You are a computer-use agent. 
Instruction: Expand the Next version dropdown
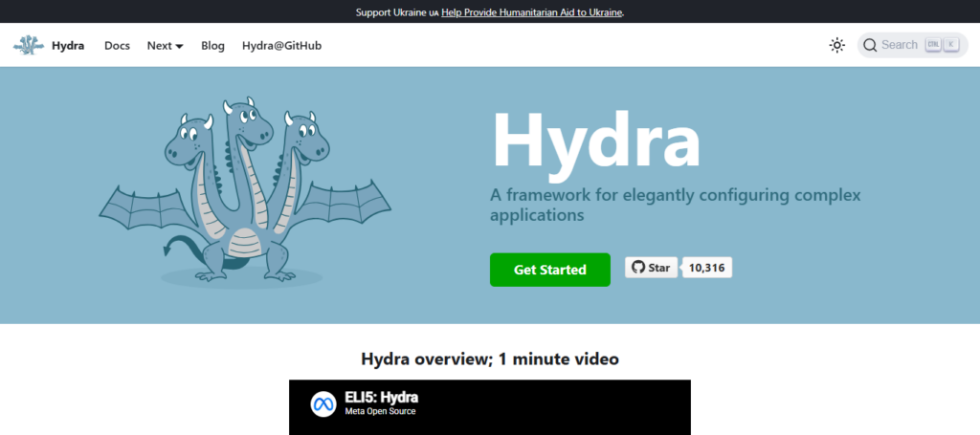tap(165, 46)
